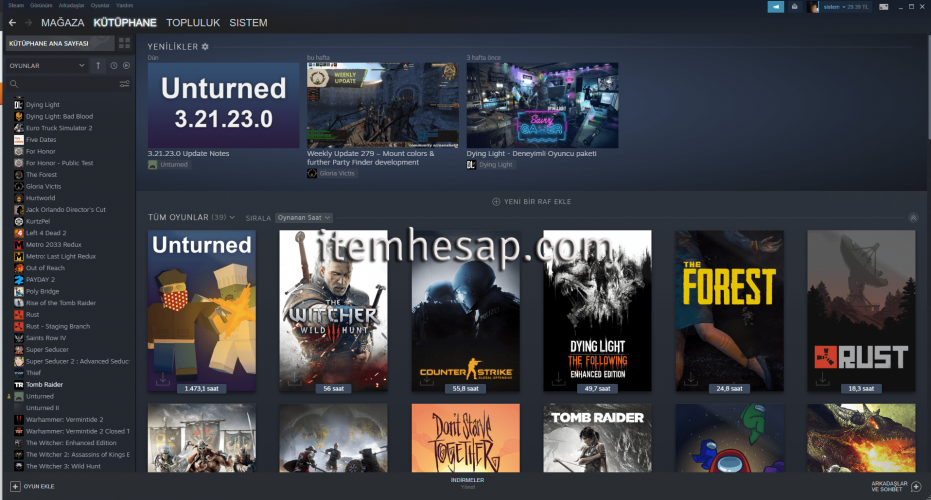Toggle show ready-to-play games filter

coord(126,66)
